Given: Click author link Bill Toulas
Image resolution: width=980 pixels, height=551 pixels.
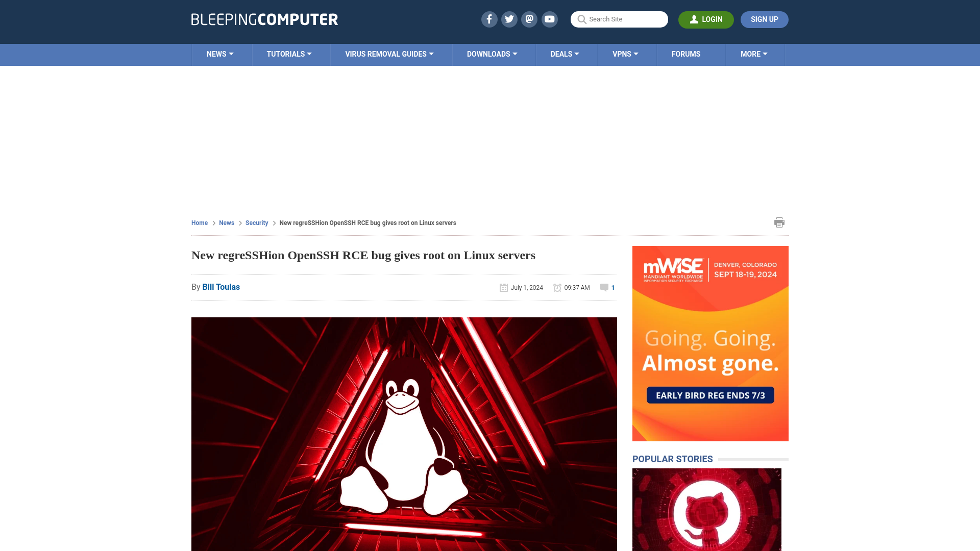Looking at the screenshot, I should pyautogui.click(x=221, y=287).
